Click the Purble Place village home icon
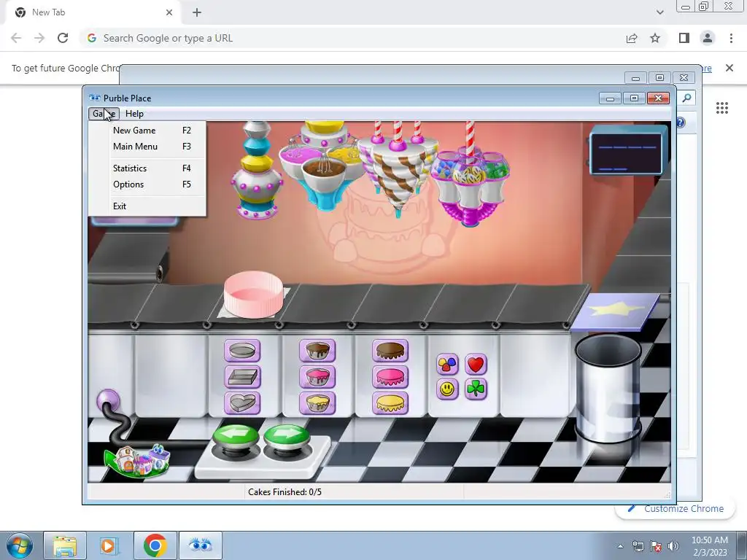Image resolution: width=747 pixels, height=560 pixels. pyautogui.click(x=138, y=461)
